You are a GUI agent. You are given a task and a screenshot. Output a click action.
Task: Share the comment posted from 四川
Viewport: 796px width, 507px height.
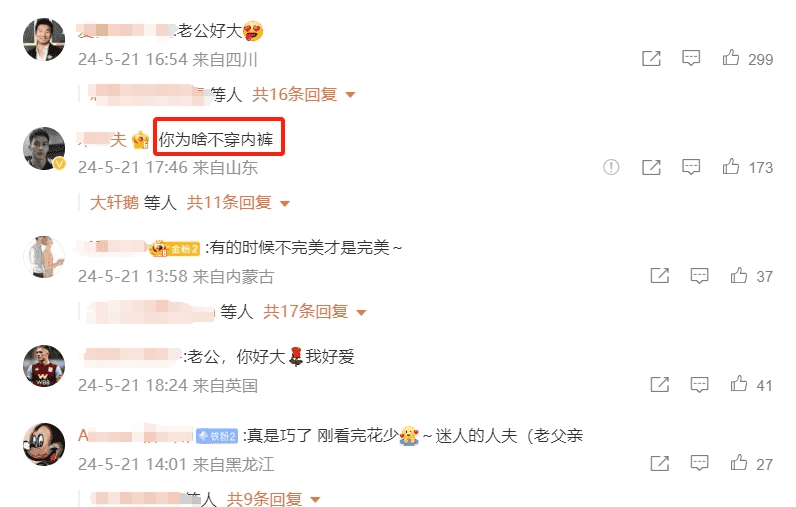tap(651, 58)
